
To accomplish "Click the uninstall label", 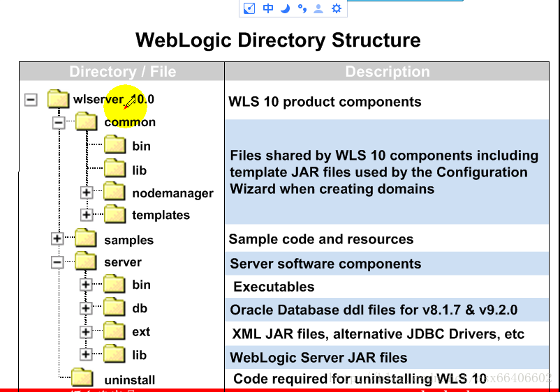I will pyautogui.click(x=130, y=380).
